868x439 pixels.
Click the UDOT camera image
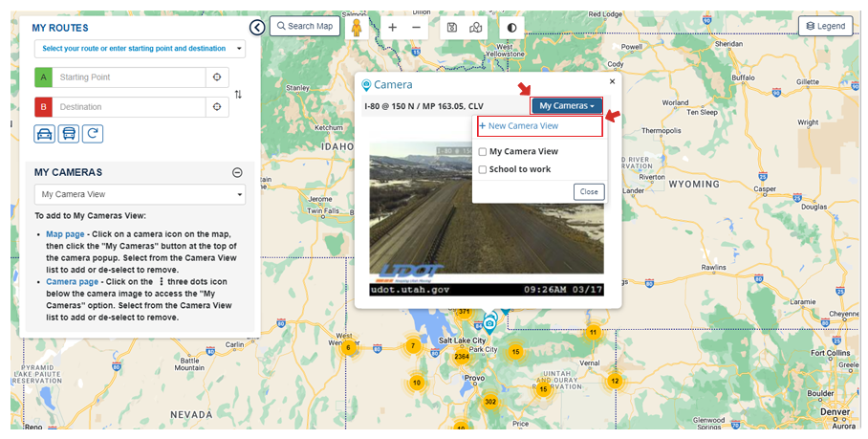487,218
